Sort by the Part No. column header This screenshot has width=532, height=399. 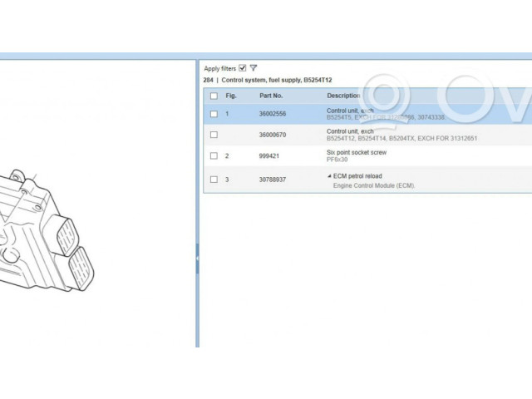[272, 96]
